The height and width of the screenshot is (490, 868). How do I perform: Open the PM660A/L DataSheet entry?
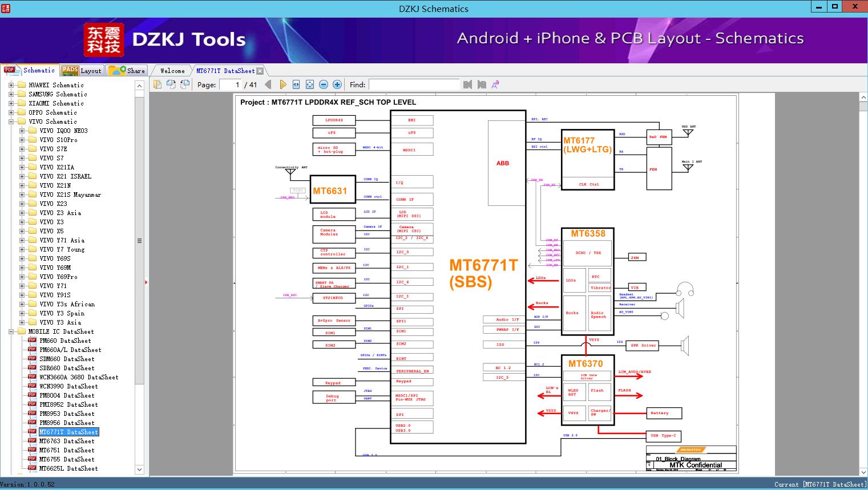pyautogui.click(x=70, y=350)
